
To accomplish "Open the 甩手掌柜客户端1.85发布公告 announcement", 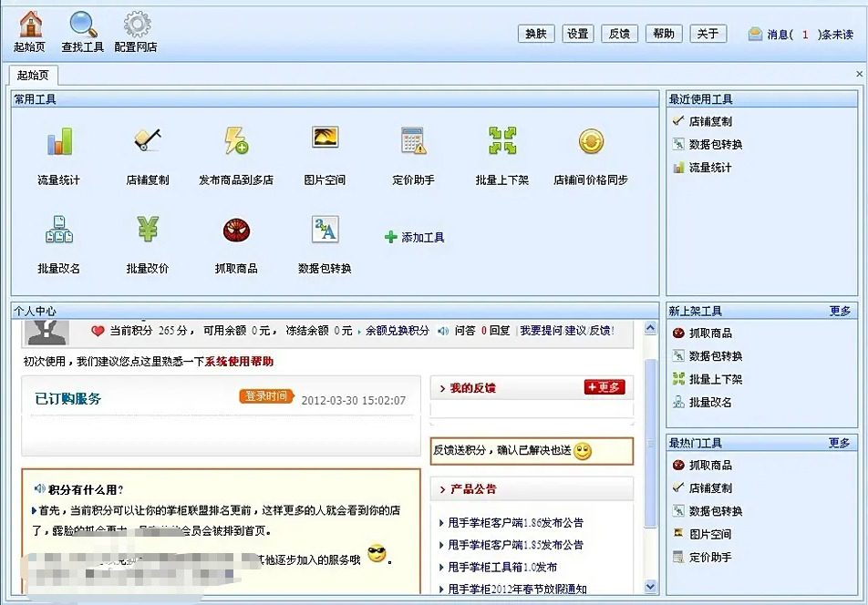I will coord(515,545).
